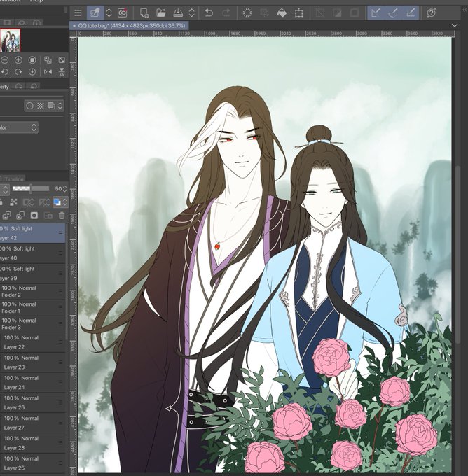
Task: Rotate canvas right in Navigator
Action: point(18,72)
